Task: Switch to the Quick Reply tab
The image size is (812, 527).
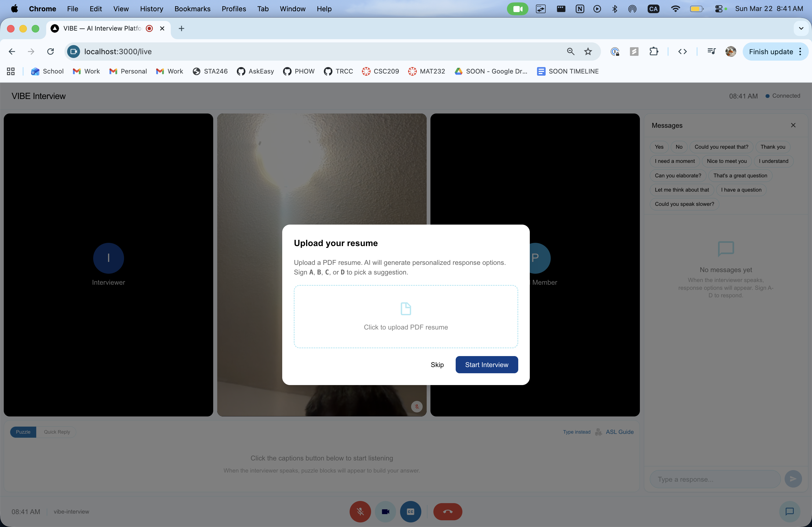Action: [x=57, y=431]
